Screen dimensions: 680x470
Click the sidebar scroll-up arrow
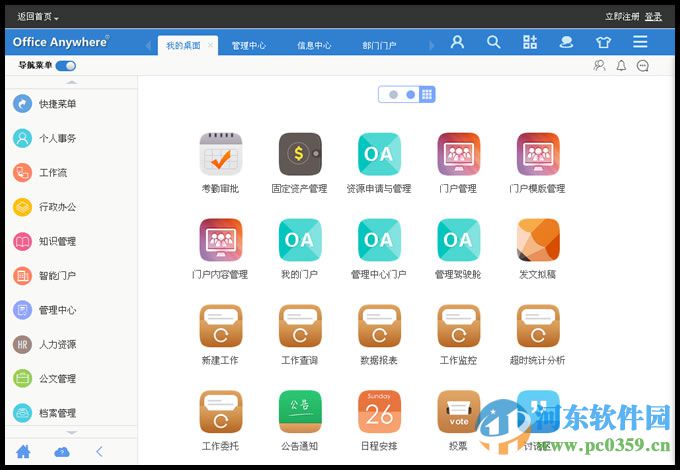pos(72,82)
